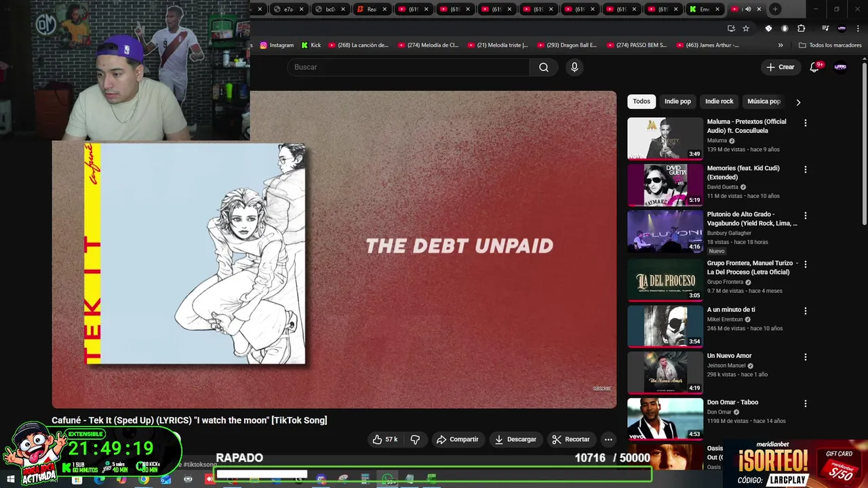Viewport: 868px width, 488px height.
Task: Open the '(274) PASSO BEM S...' bookmark
Action: [x=637, y=45]
